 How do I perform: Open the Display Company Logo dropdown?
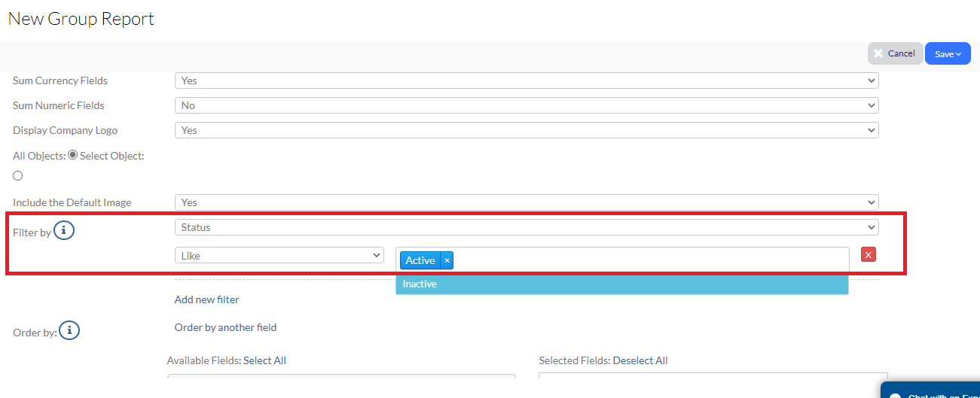pos(526,130)
